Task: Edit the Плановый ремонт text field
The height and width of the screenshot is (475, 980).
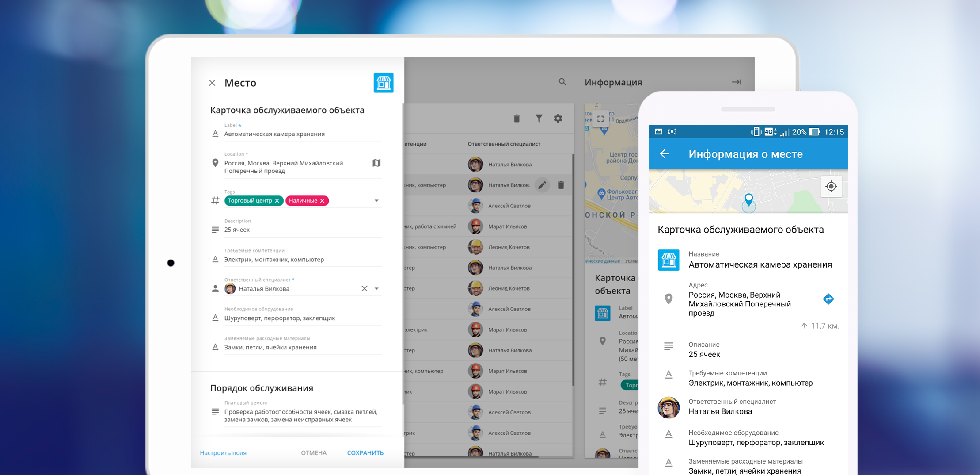Action: point(303,416)
